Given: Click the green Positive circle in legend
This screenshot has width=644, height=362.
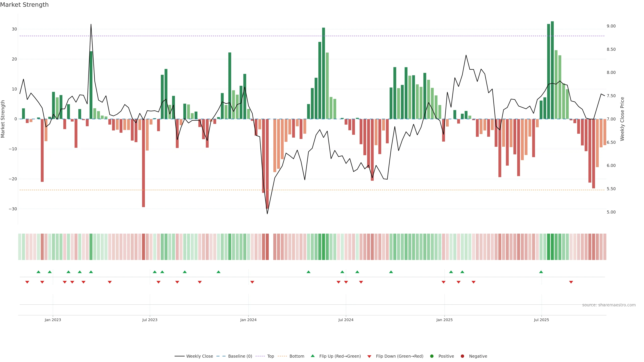Looking at the screenshot, I should 432,356.
